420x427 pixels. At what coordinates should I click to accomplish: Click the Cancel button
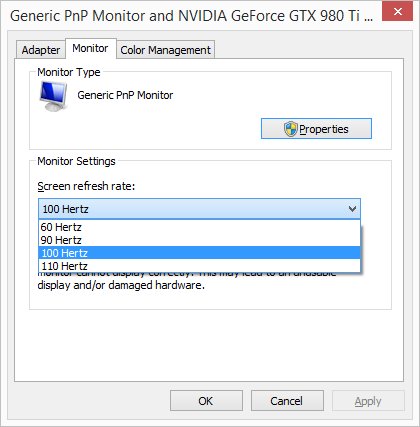(x=287, y=401)
